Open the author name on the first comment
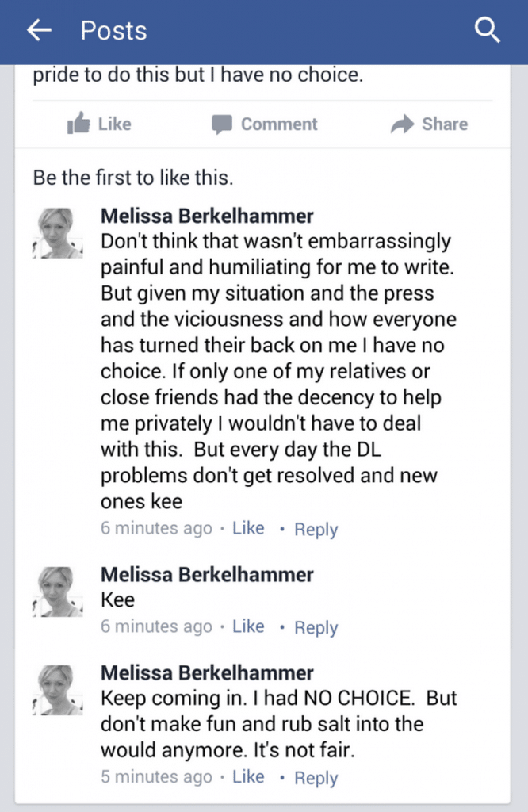The width and height of the screenshot is (528, 812). tap(207, 216)
